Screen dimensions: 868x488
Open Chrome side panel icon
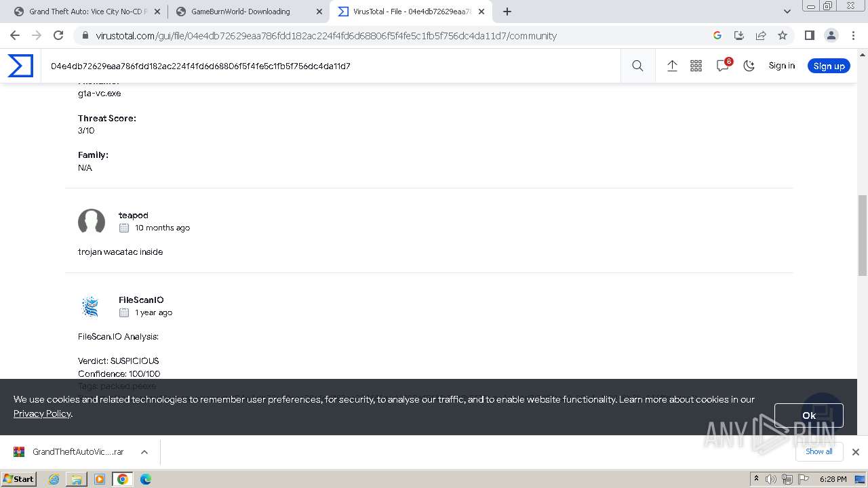[x=809, y=35]
